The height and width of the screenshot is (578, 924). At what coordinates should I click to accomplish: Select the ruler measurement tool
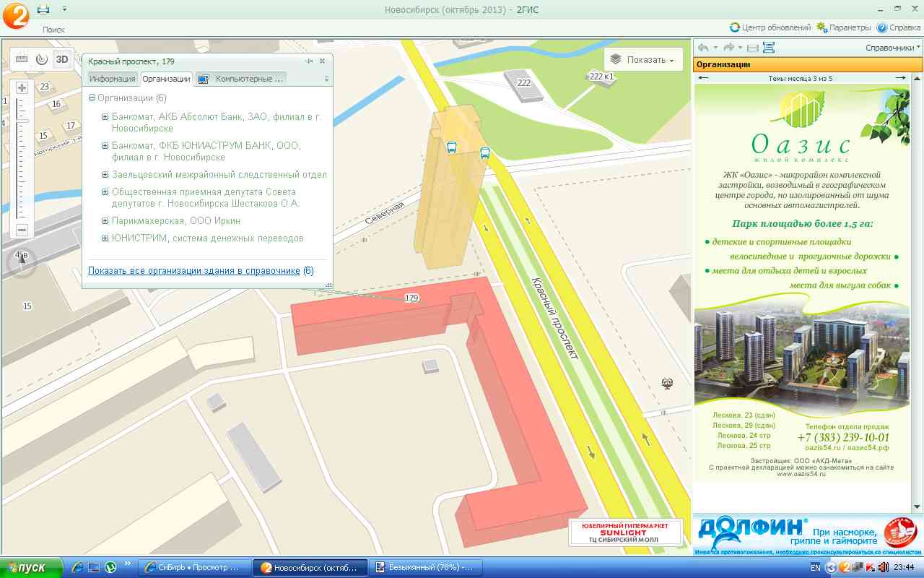pos(21,59)
